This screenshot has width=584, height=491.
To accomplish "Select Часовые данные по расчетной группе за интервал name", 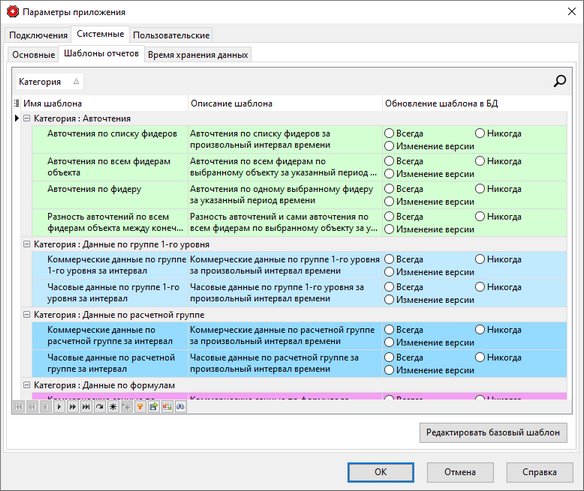I will point(111,363).
